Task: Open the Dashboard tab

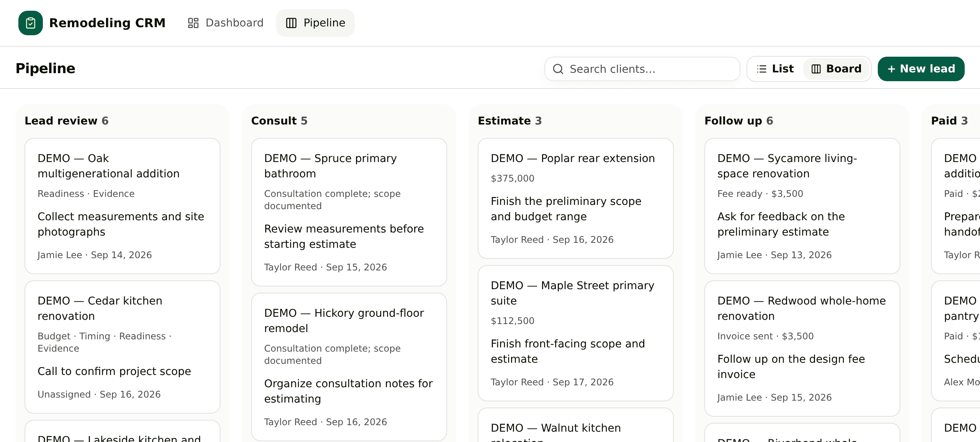Action: (x=225, y=23)
